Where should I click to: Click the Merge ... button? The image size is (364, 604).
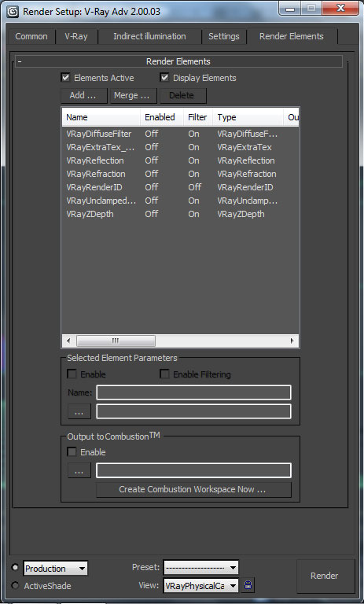point(134,95)
